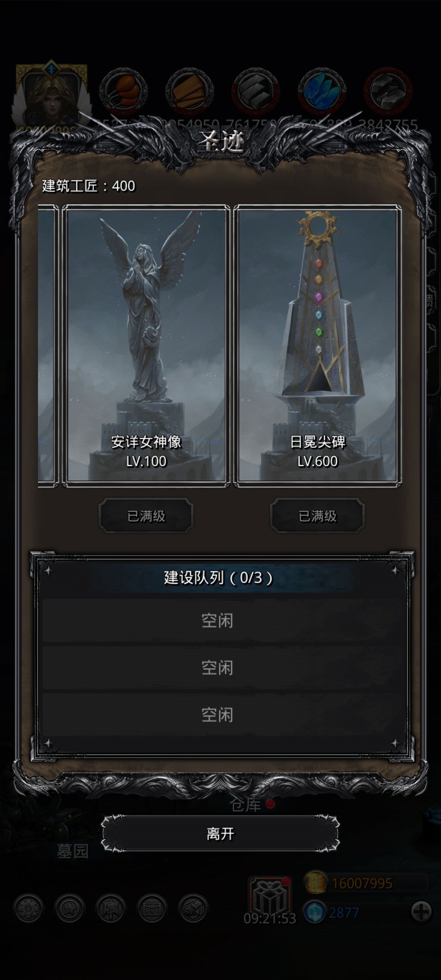Open the 仓库 warehouse label
441x980 pixels.
click(x=245, y=805)
